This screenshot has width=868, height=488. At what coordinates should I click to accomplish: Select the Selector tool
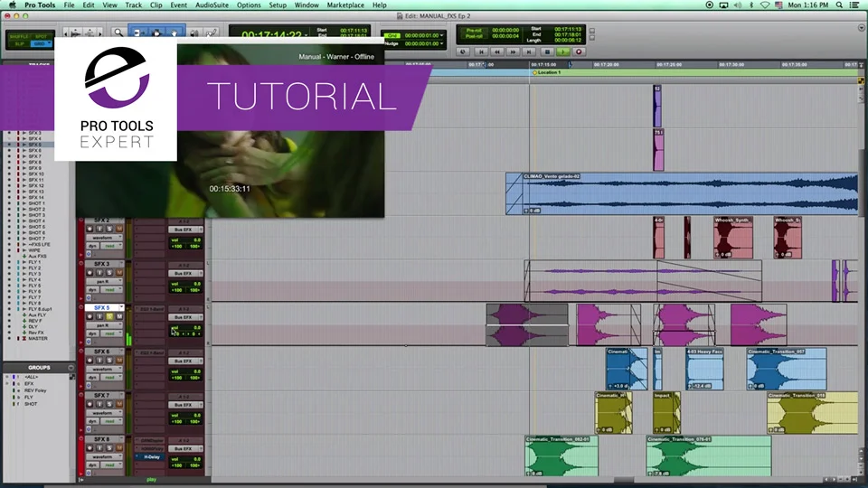156,33
